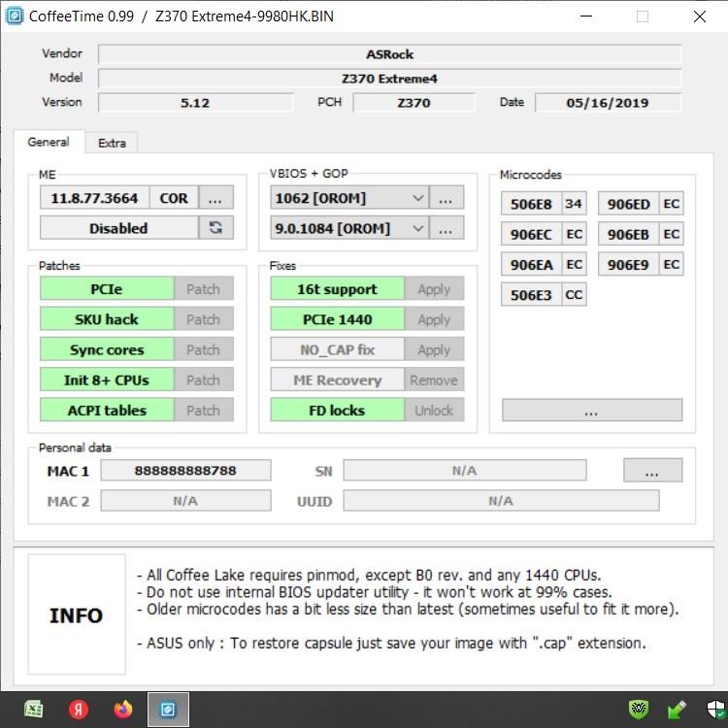Screen dimensions: 728x728
Task: Click the UUID field showing N/A
Action: (501, 501)
